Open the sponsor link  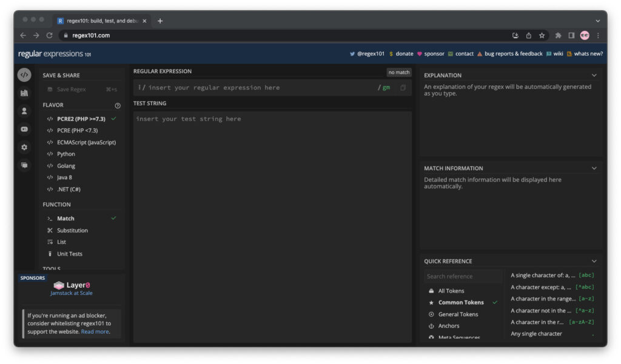click(x=431, y=54)
